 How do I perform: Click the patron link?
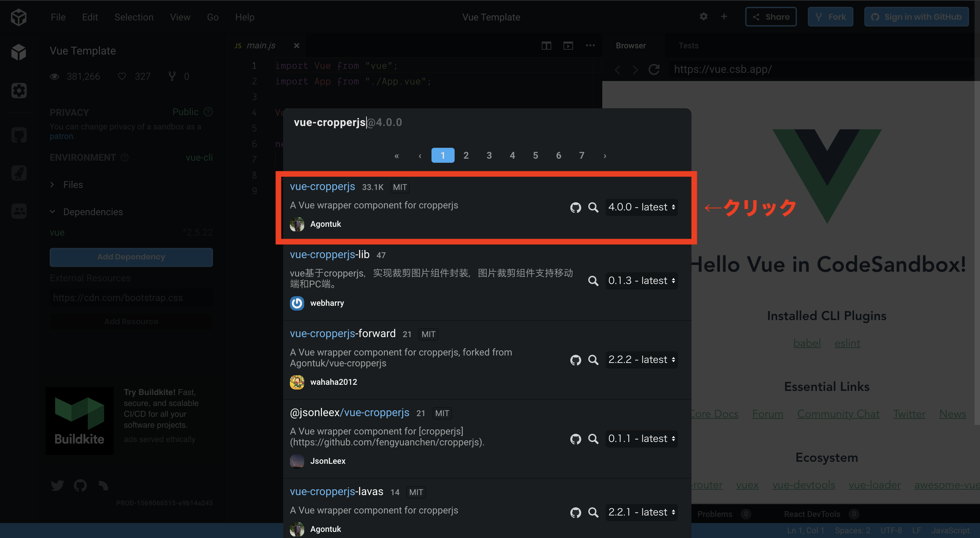click(61, 136)
